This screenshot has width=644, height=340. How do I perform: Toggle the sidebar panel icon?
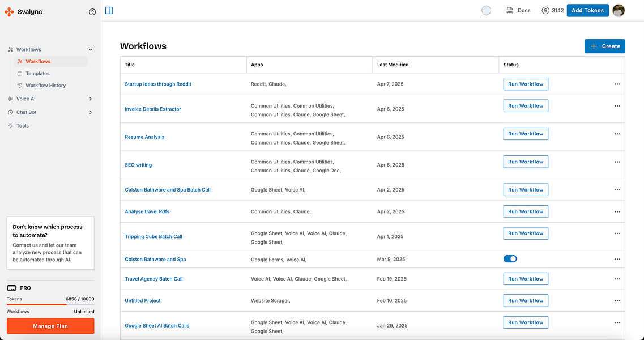pos(109,10)
